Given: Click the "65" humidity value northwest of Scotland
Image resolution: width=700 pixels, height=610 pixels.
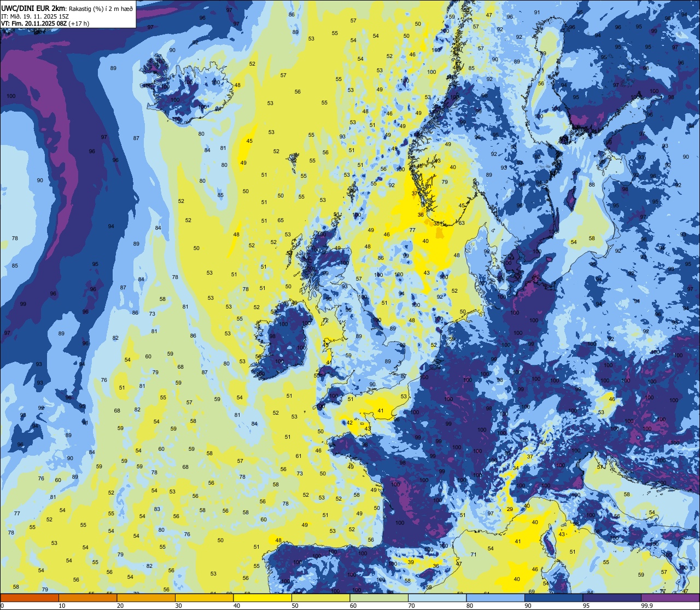Looking at the screenshot, I should 281,220.
